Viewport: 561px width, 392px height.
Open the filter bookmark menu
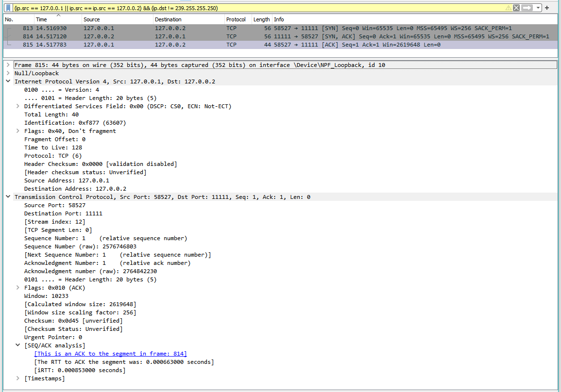point(7,7)
